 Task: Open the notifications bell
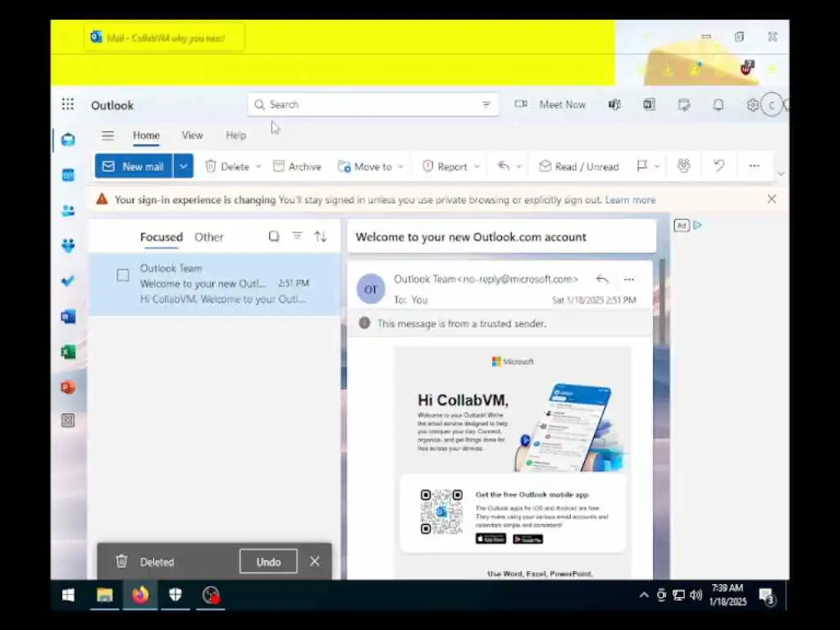click(719, 104)
